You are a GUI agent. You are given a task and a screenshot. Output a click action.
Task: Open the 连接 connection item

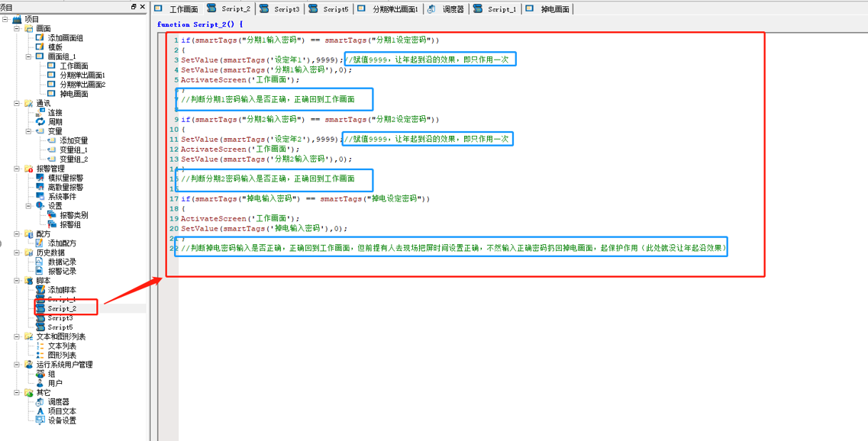click(x=56, y=112)
